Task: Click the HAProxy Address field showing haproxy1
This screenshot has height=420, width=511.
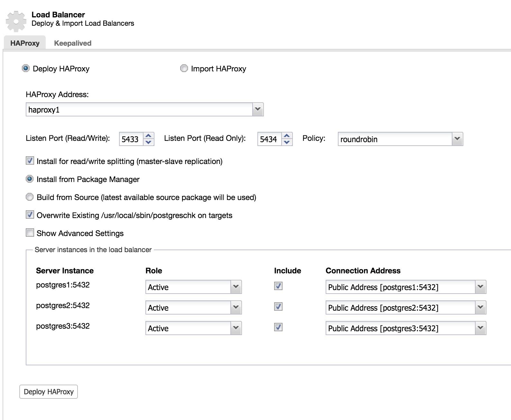Action: coord(139,109)
